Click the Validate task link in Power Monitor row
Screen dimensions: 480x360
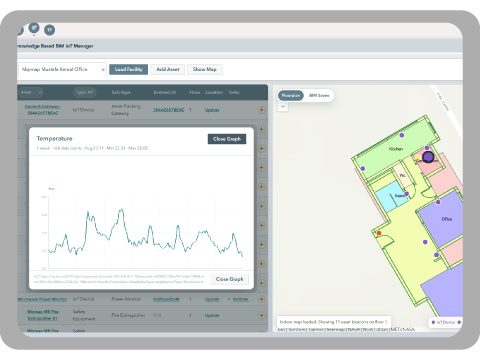click(240, 299)
